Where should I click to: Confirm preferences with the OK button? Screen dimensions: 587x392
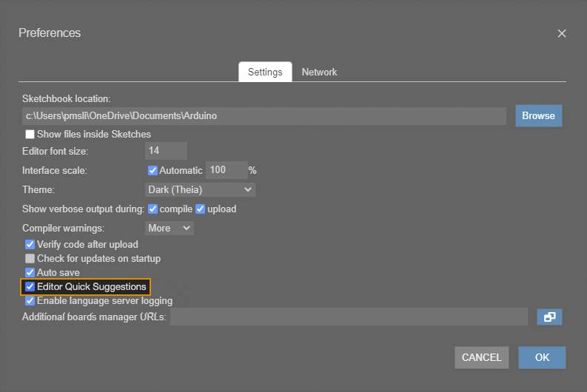542,357
